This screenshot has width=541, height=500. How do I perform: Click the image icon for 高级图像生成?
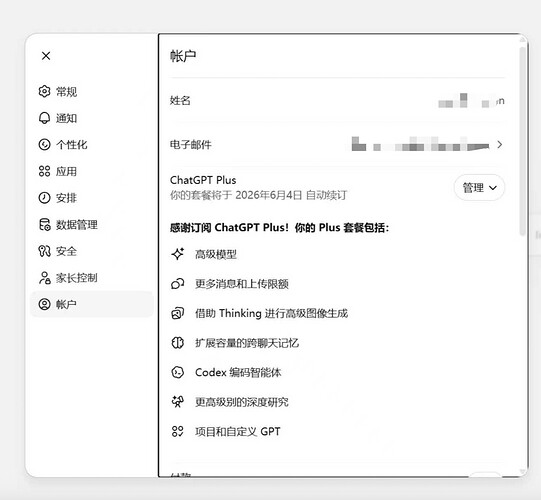(178, 313)
